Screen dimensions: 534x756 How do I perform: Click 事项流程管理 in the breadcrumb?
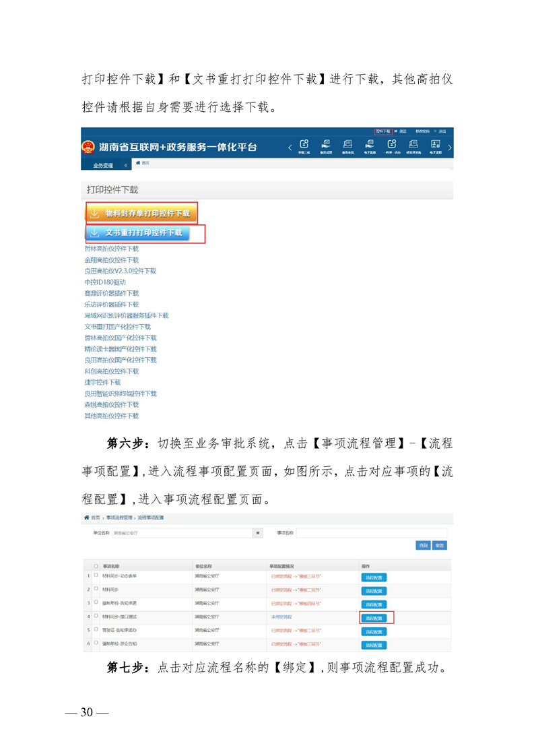(119, 517)
